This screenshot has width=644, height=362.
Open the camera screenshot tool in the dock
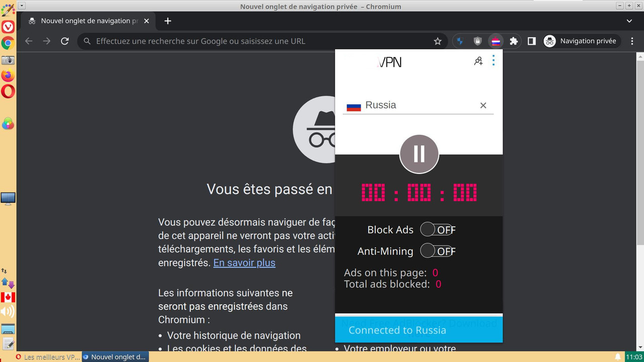pyautogui.click(x=8, y=60)
